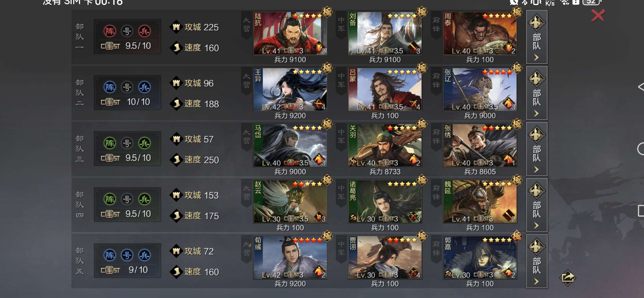
Task: Select the 诸葛亮 hero card
Action: tap(385, 201)
